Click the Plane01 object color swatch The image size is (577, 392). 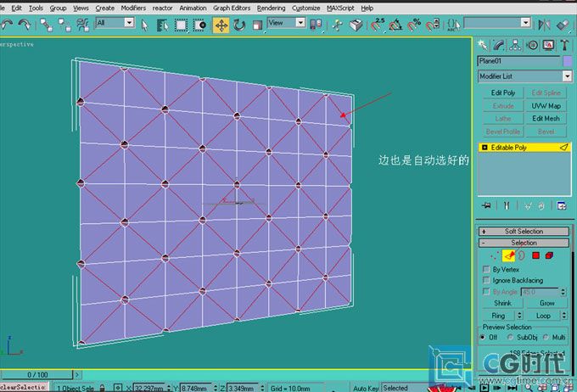568,61
